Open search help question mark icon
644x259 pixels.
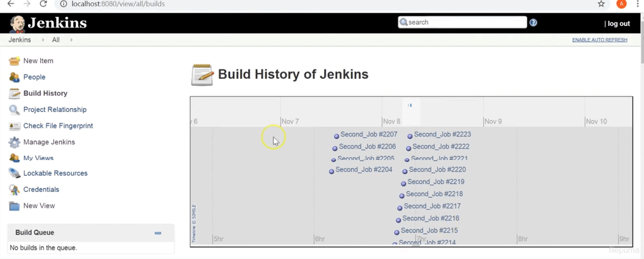pyautogui.click(x=533, y=23)
